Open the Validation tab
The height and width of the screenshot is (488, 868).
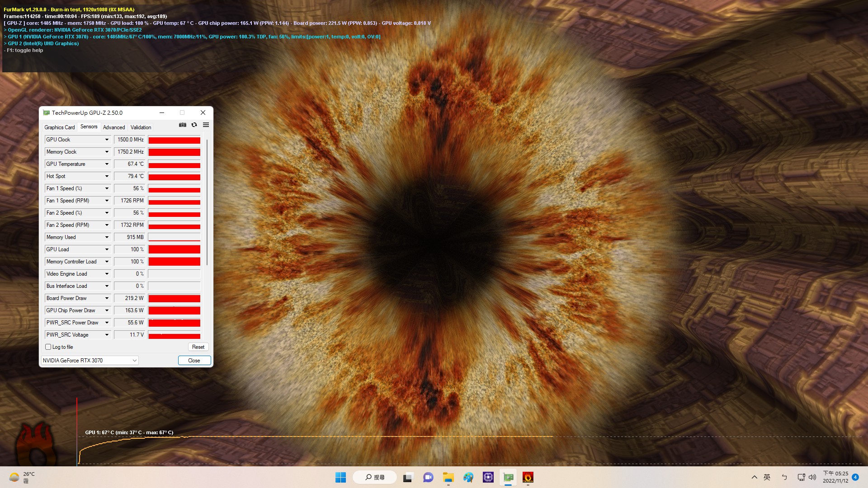pyautogui.click(x=141, y=127)
